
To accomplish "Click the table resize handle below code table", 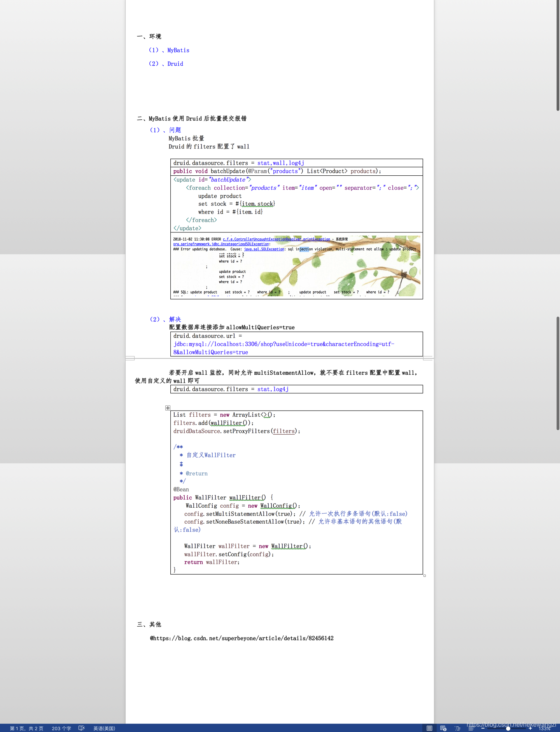I will coord(425,576).
